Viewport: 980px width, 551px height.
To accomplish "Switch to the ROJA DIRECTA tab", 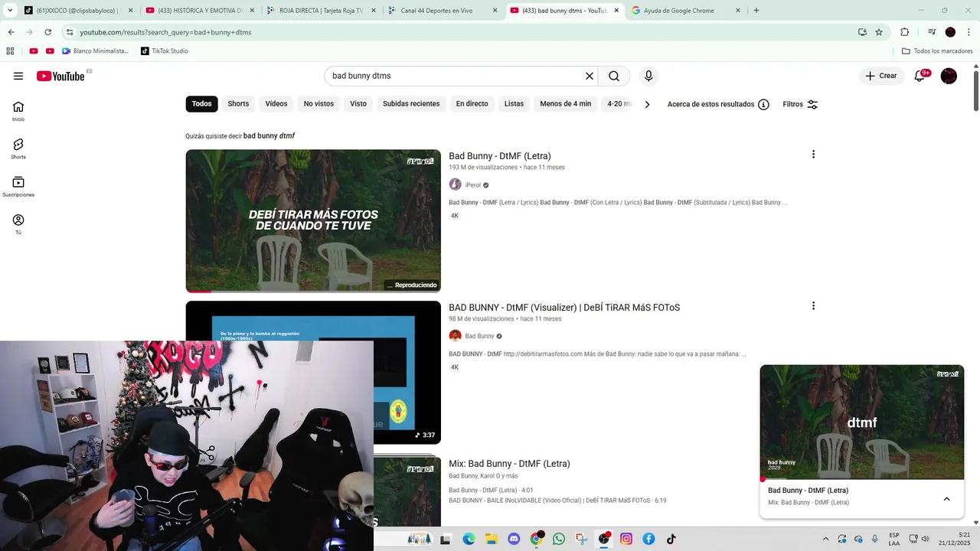I will [x=321, y=11].
